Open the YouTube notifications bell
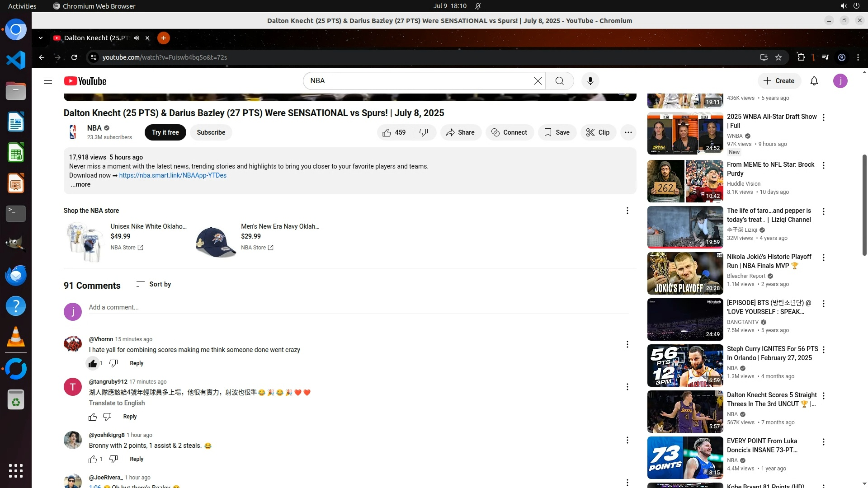Screen dimensions: 868x488 (814, 81)
